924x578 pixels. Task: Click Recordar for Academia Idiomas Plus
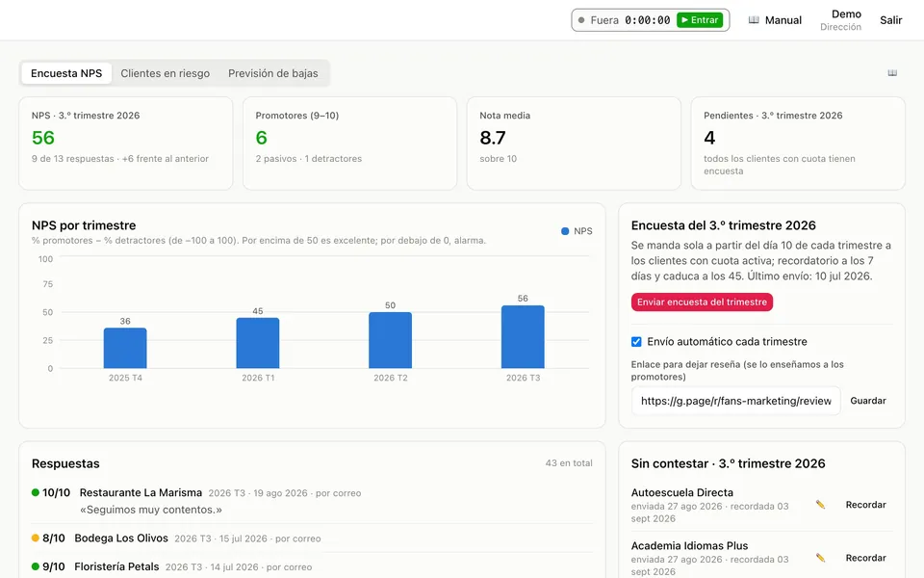point(865,558)
